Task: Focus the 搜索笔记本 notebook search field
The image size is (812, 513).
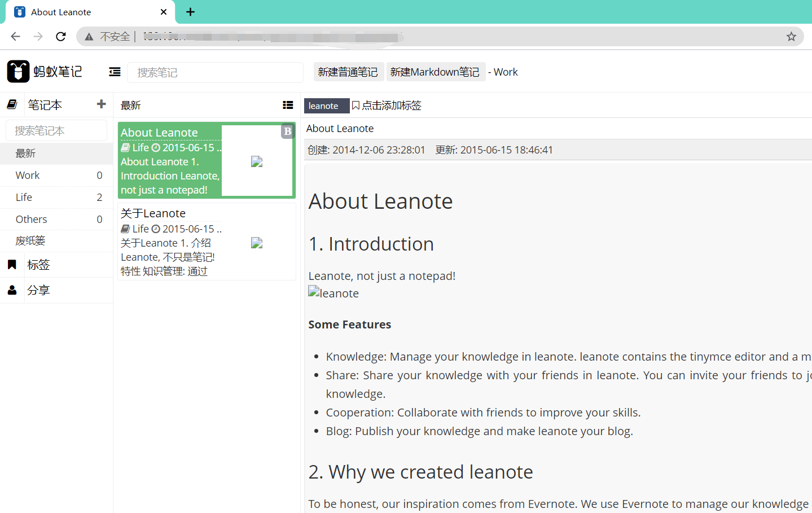Action: [x=56, y=130]
